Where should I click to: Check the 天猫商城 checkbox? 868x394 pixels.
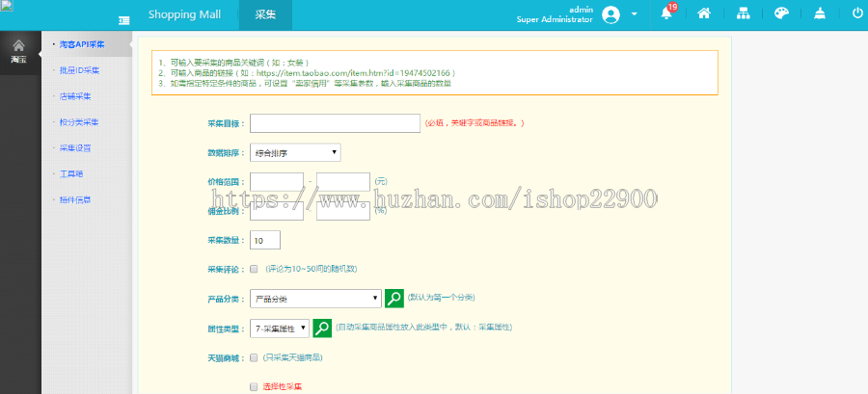(x=254, y=357)
